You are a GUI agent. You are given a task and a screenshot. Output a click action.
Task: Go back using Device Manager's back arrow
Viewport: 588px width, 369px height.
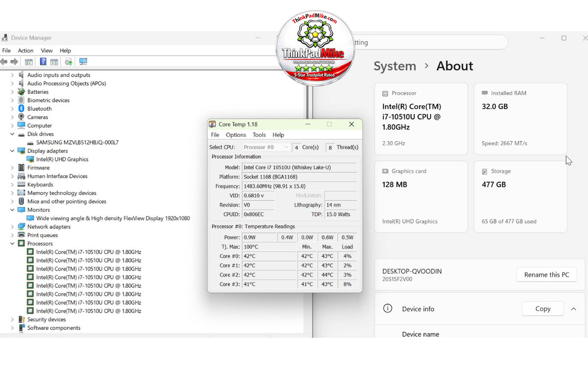click(x=4, y=62)
